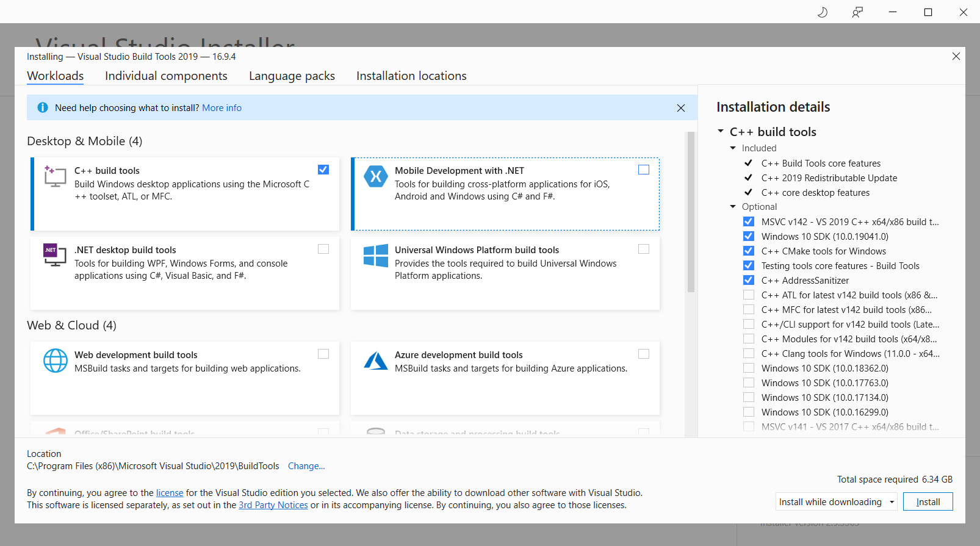
Task: Click the Desktop & Mobile (4) heading
Action: pos(85,141)
